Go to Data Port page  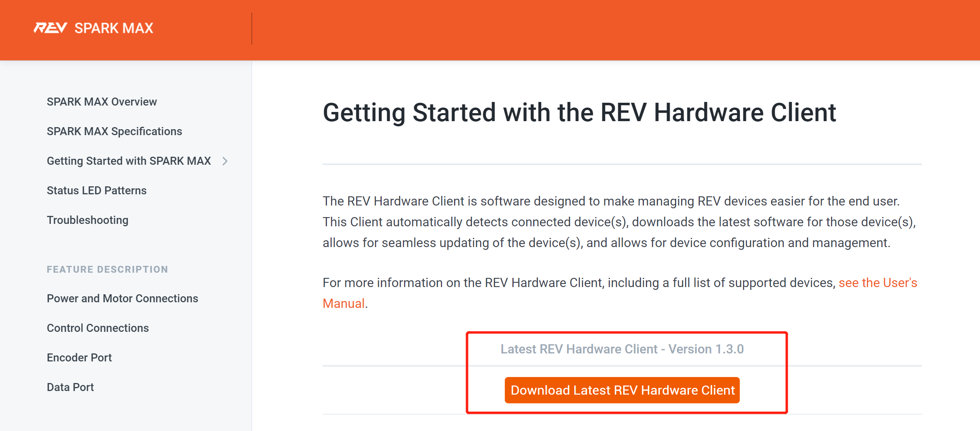point(70,387)
